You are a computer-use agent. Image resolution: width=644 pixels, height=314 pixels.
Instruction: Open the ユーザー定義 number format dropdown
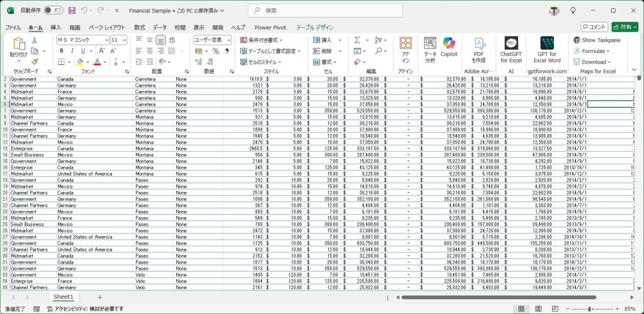click(x=228, y=40)
